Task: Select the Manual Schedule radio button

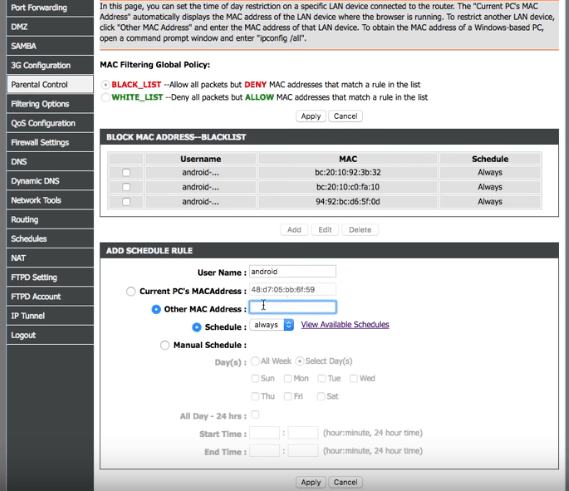Action: [165, 345]
